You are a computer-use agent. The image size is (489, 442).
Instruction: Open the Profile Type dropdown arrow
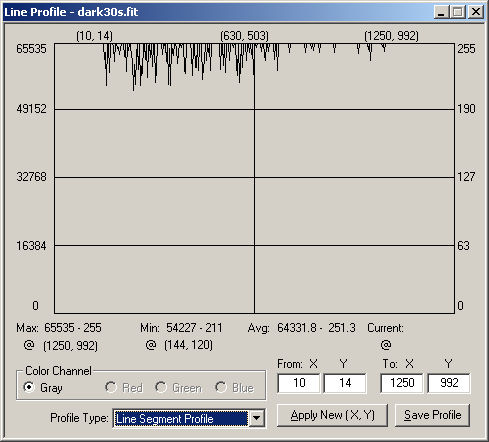click(257, 418)
